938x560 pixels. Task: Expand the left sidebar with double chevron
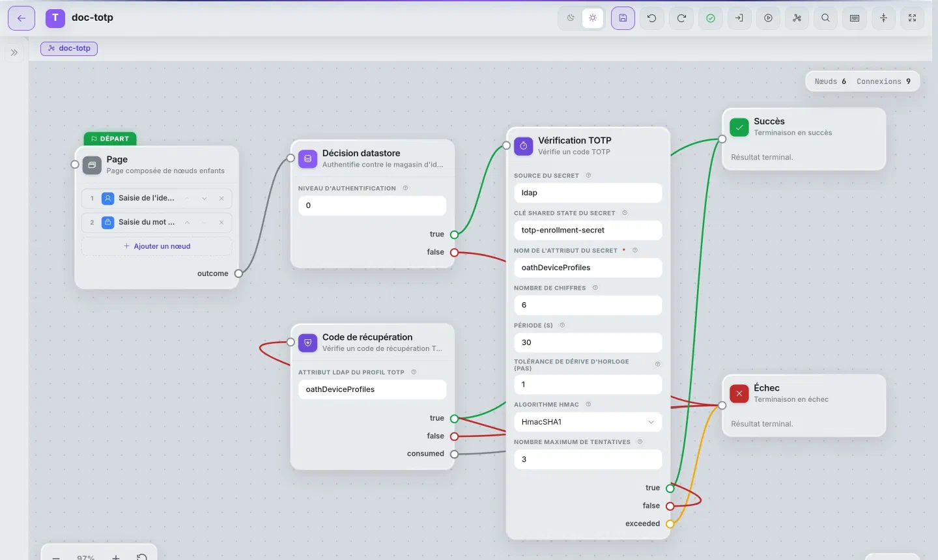pyautogui.click(x=14, y=53)
